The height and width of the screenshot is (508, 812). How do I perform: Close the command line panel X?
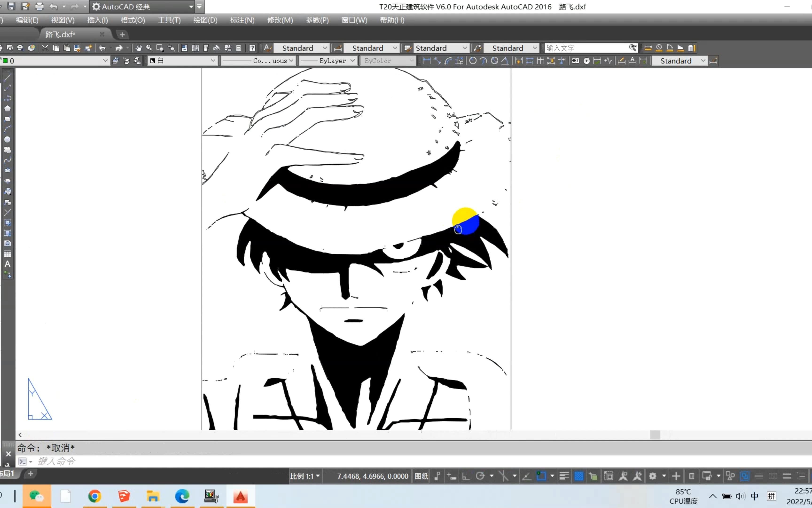point(8,454)
